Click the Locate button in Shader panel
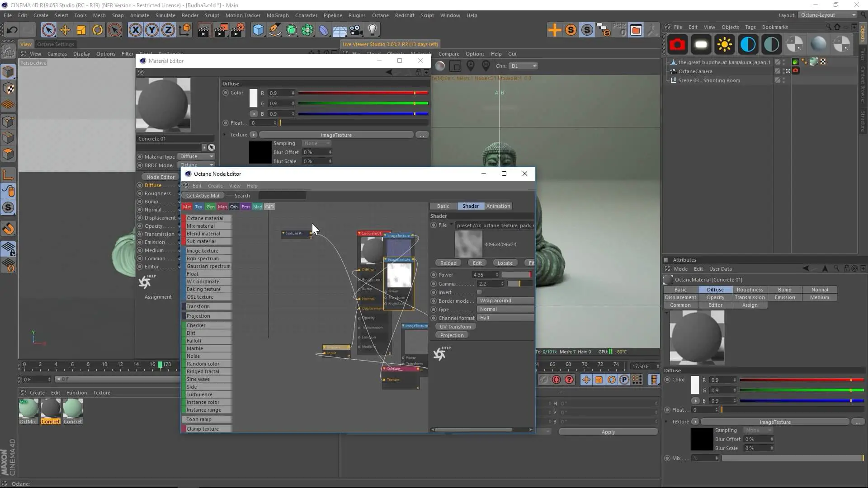Viewport: 868px width, 488px height. click(x=505, y=263)
